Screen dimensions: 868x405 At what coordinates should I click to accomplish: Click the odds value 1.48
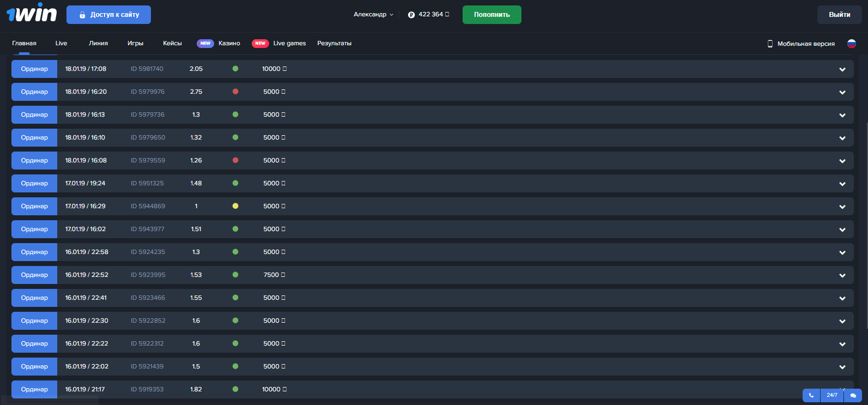[x=196, y=183]
